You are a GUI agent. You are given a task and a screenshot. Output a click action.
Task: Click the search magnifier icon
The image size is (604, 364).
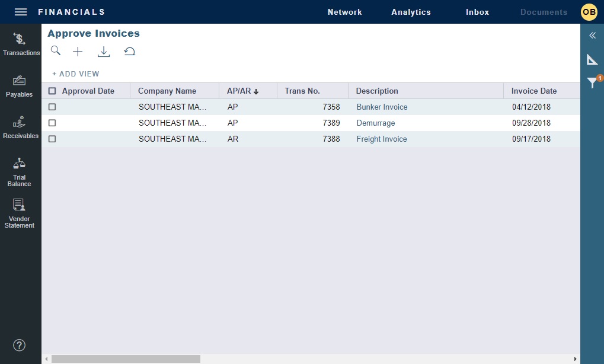click(x=56, y=51)
